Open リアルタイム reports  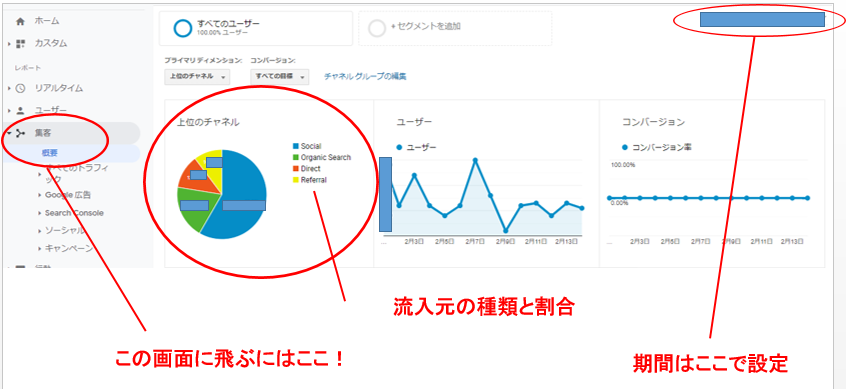click(59, 88)
